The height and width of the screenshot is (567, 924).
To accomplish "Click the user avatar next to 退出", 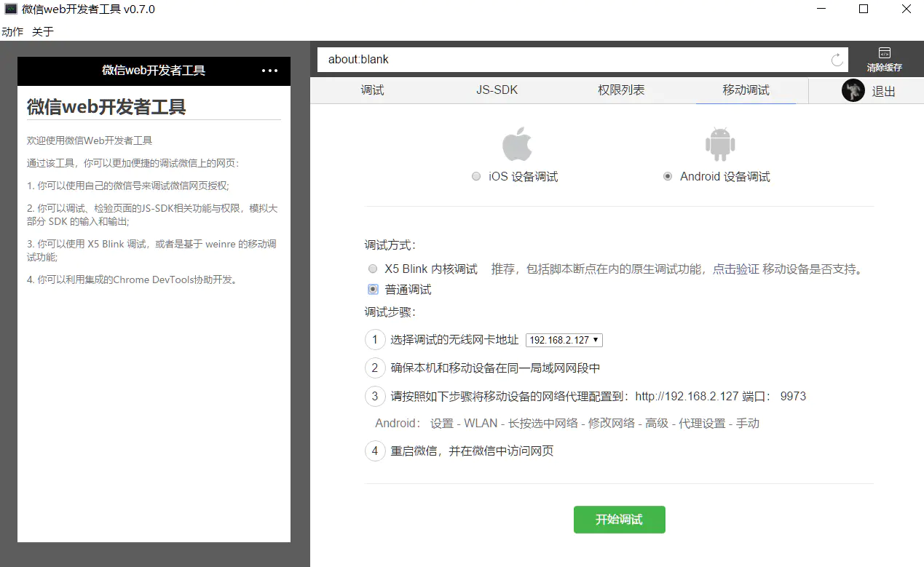I will (x=853, y=90).
